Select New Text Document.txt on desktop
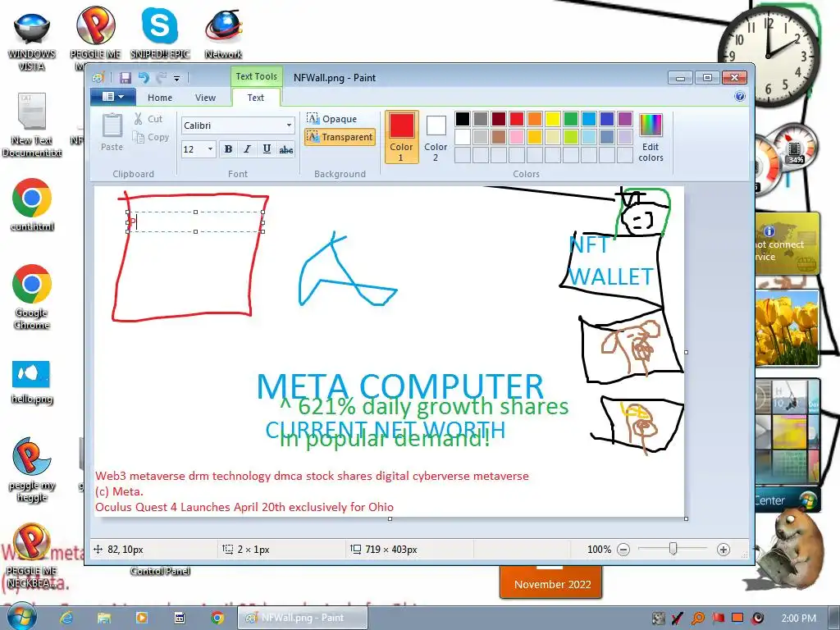This screenshot has height=630, width=840. (x=32, y=126)
